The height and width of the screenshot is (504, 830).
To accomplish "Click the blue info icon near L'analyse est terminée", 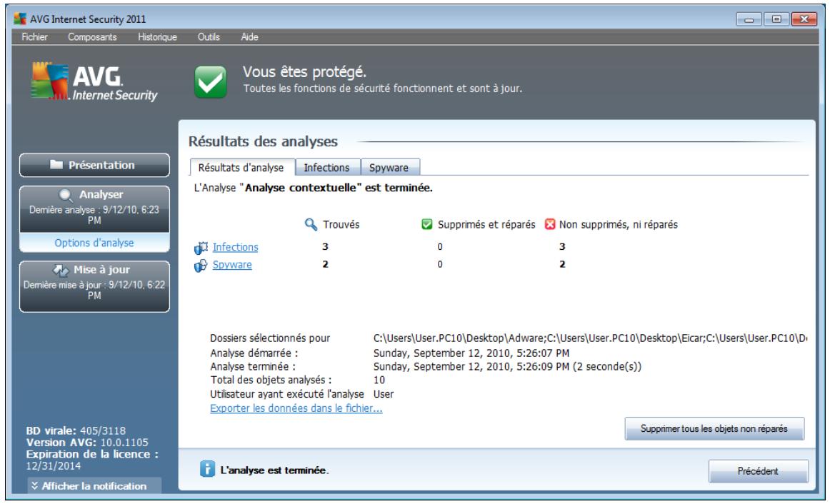I will [207, 468].
